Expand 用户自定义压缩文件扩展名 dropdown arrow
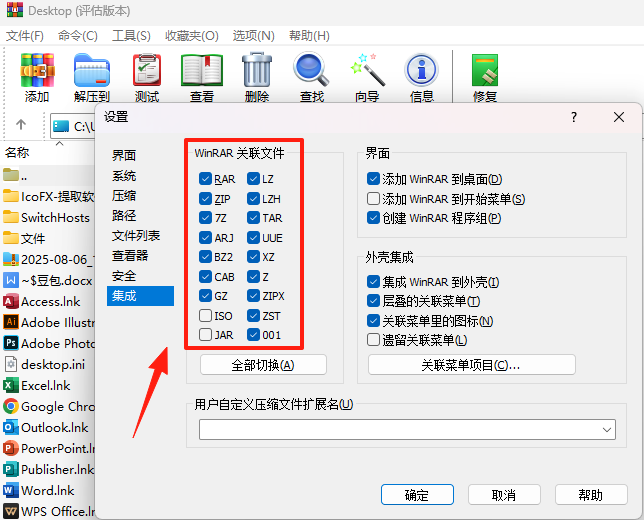 (607, 430)
